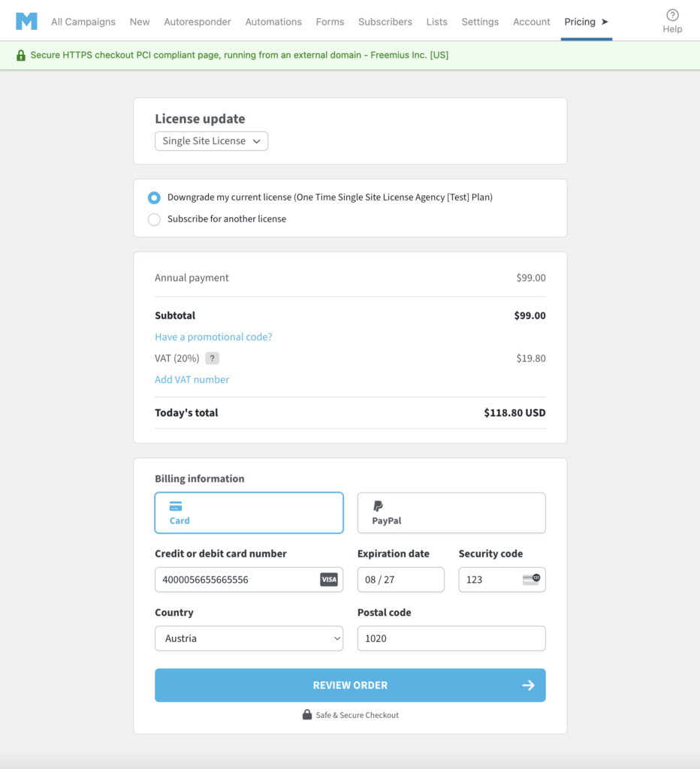700x769 pixels.
Task: Click the green HTTPS padlock icon
Action: tap(20, 56)
